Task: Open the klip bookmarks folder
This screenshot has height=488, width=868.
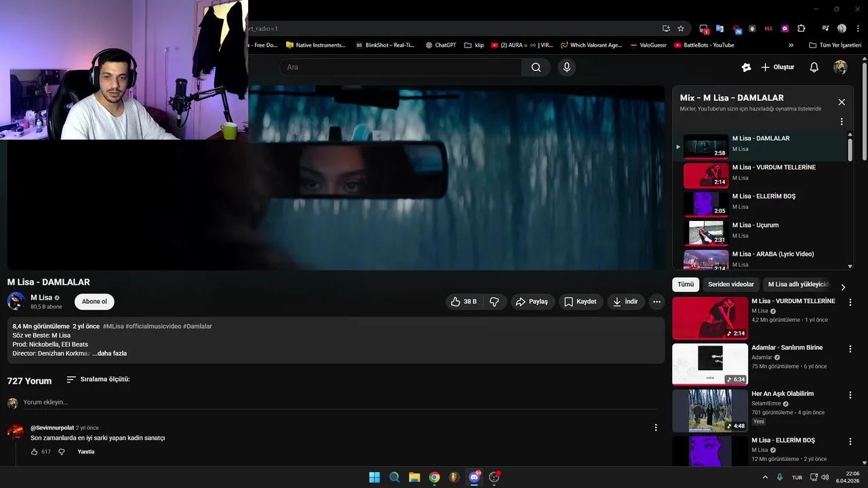Action: click(x=474, y=45)
